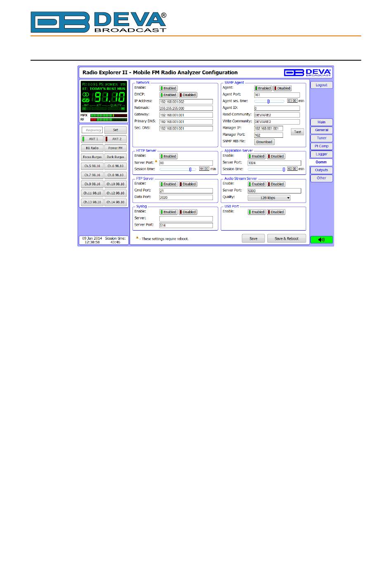Go to the PI Camp tab
This screenshot has width=392, height=561.
(321, 146)
